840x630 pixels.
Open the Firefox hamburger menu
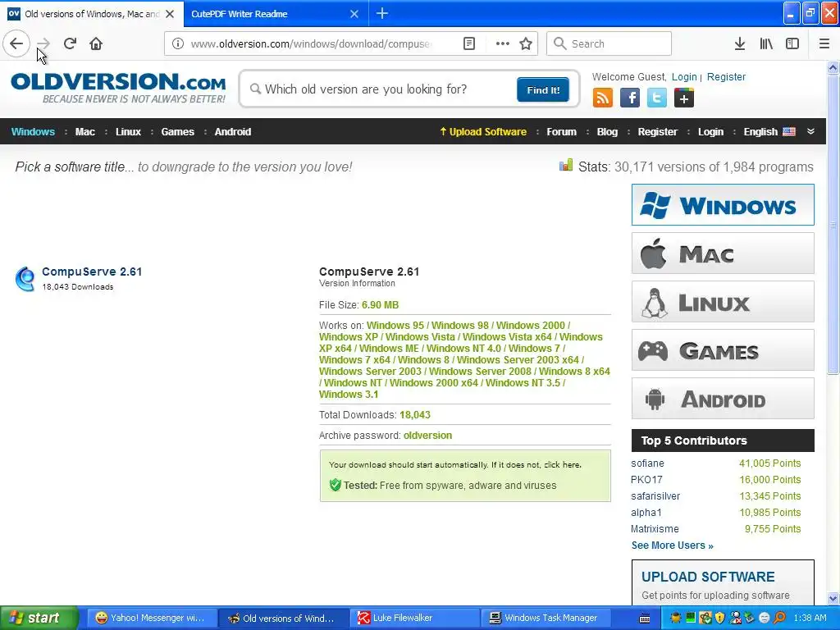click(x=824, y=43)
